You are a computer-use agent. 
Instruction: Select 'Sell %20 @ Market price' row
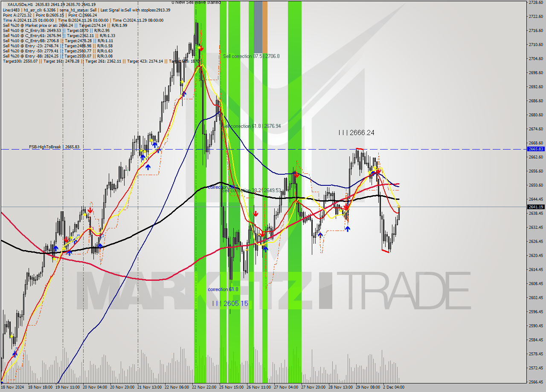click(x=65, y=25)
